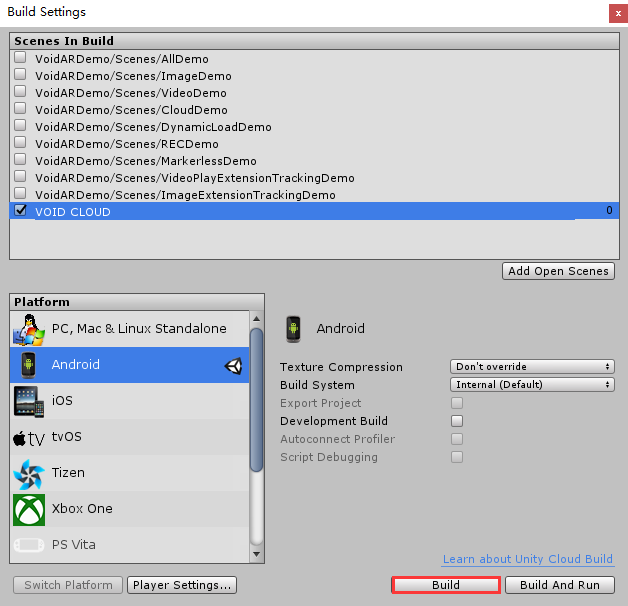
Task: Select Xbox One platform label
Action: [82, 509]
